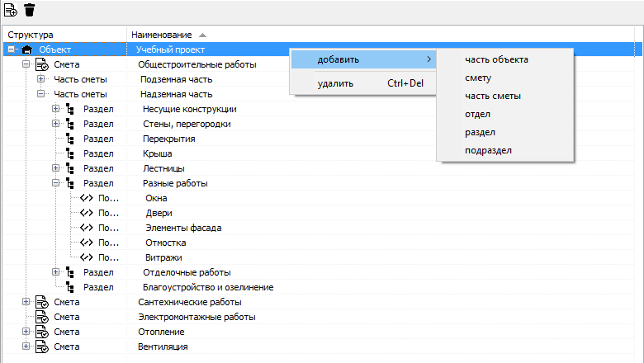Click the section icon beside Благоустройство и озеленение

(x=71, y=287)
